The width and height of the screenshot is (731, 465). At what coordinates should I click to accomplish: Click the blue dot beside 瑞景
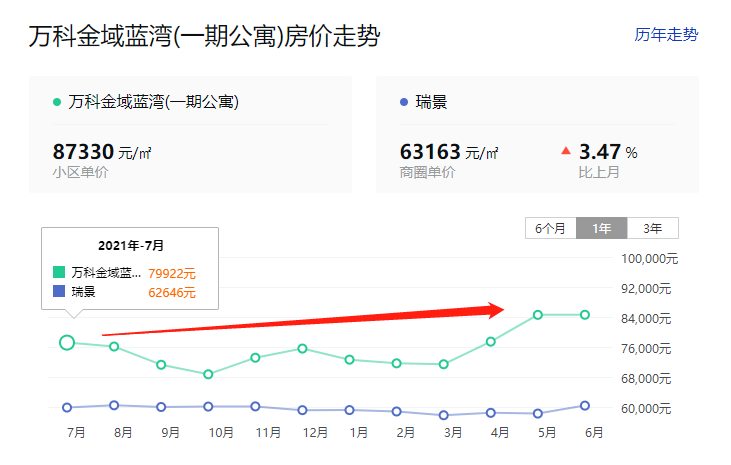pyautogui.click(x=404, y=102)
